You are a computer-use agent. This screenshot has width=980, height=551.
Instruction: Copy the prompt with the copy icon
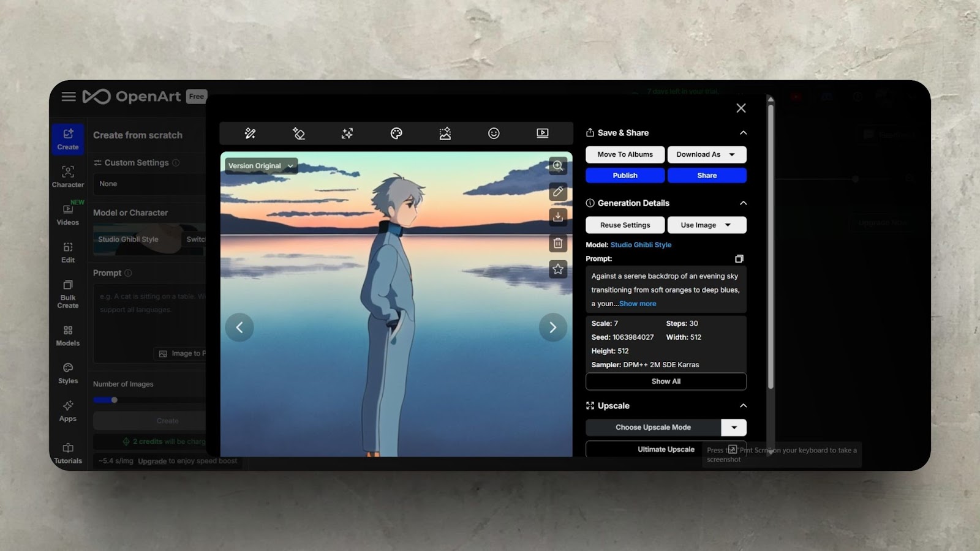tap(739, 259)
